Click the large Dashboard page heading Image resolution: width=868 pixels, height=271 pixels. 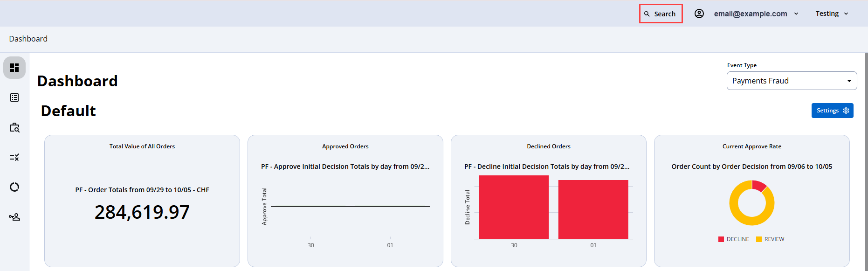77,81
